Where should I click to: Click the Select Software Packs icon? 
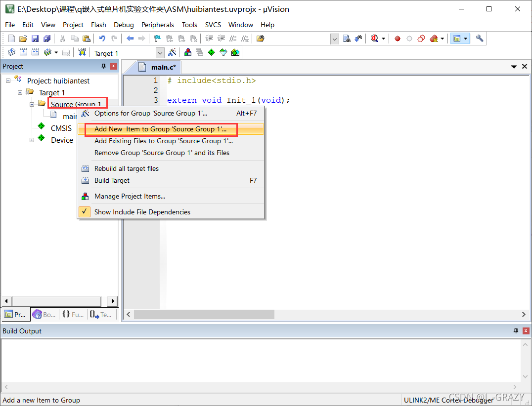[223, 52]
